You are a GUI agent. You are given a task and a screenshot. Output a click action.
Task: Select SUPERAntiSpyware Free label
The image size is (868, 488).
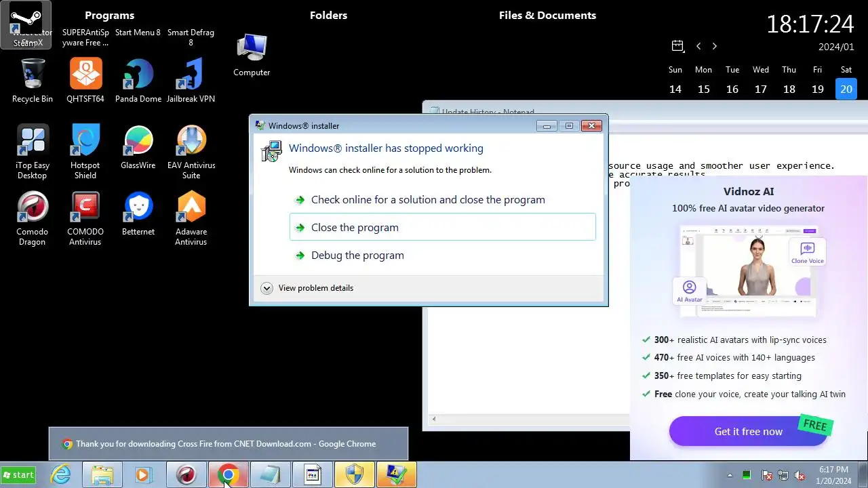85,37
